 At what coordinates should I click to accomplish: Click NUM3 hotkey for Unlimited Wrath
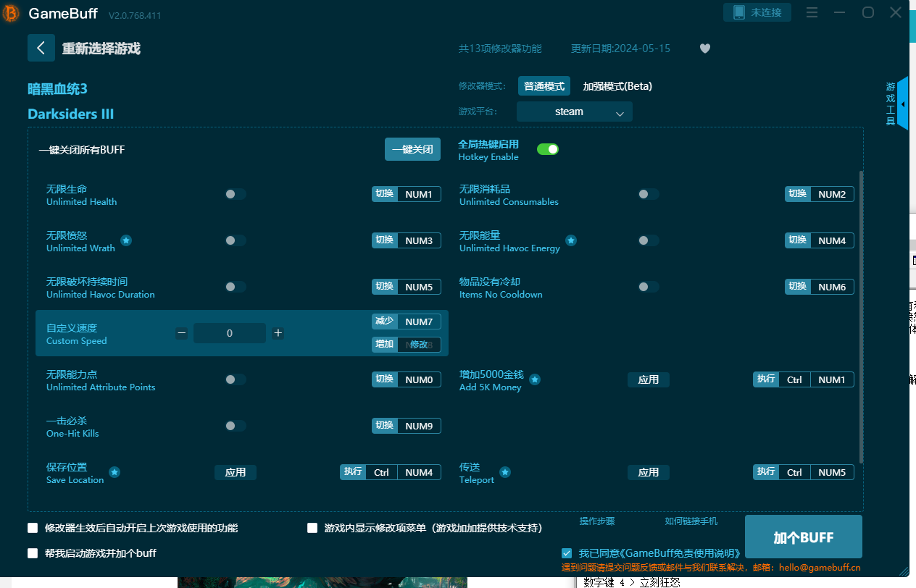419,240
